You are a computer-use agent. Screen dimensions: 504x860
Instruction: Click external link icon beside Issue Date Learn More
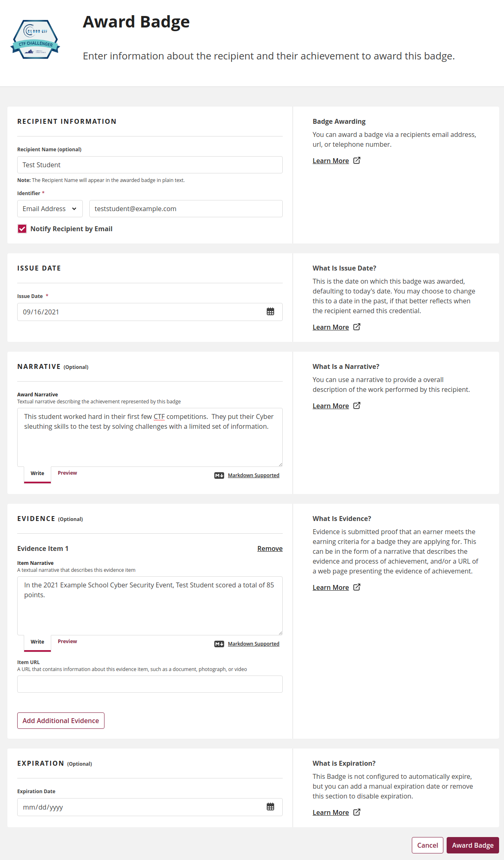[357, 327]
